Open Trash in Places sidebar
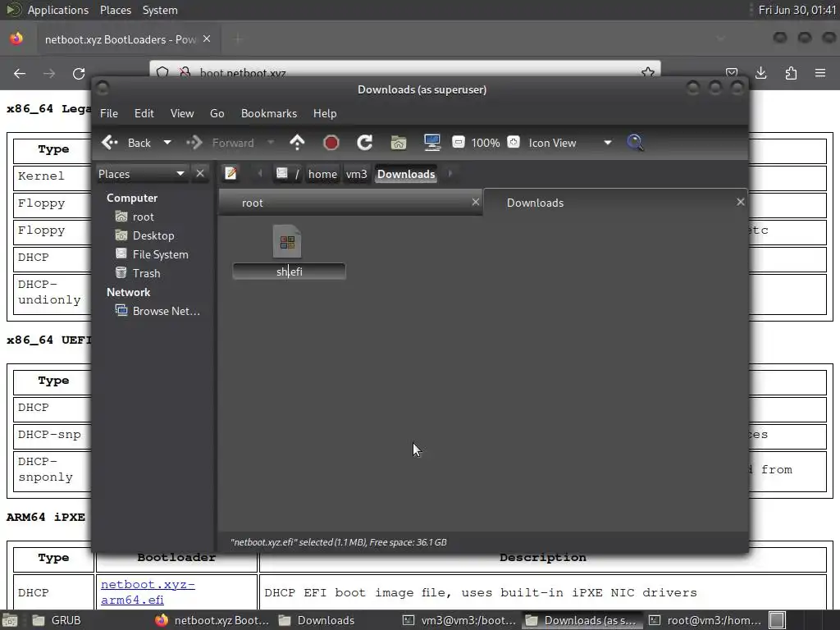 [x=146, y=273]
